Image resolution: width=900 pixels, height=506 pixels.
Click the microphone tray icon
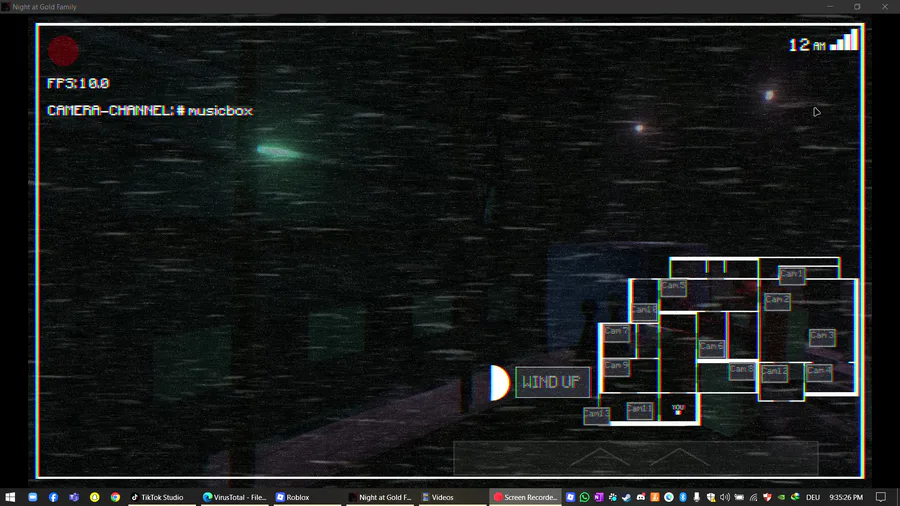697,497
